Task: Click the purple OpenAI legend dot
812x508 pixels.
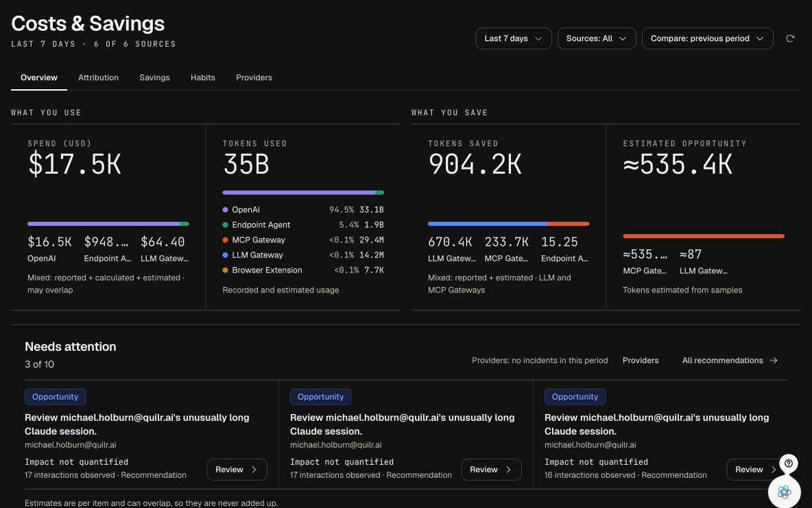Action: click(225, 210)
